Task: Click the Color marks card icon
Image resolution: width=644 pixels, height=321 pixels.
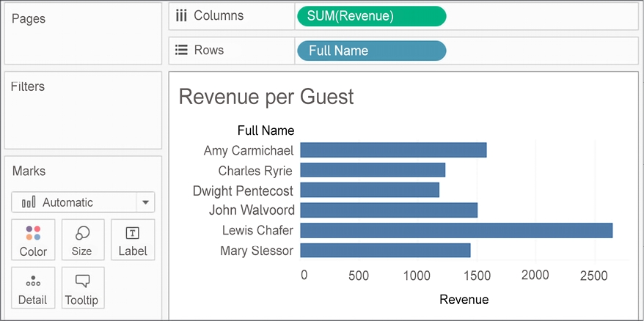Action: (x=33, y=234)
